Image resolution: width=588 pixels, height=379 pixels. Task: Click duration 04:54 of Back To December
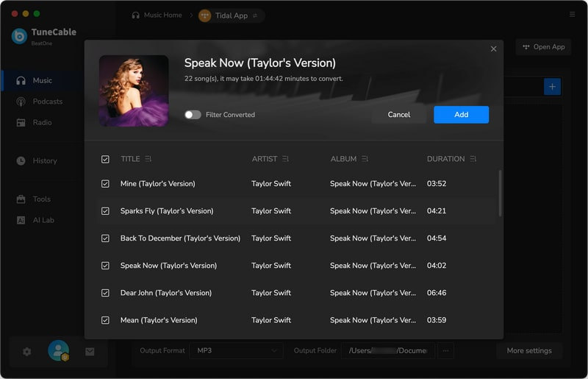(437, 238)
